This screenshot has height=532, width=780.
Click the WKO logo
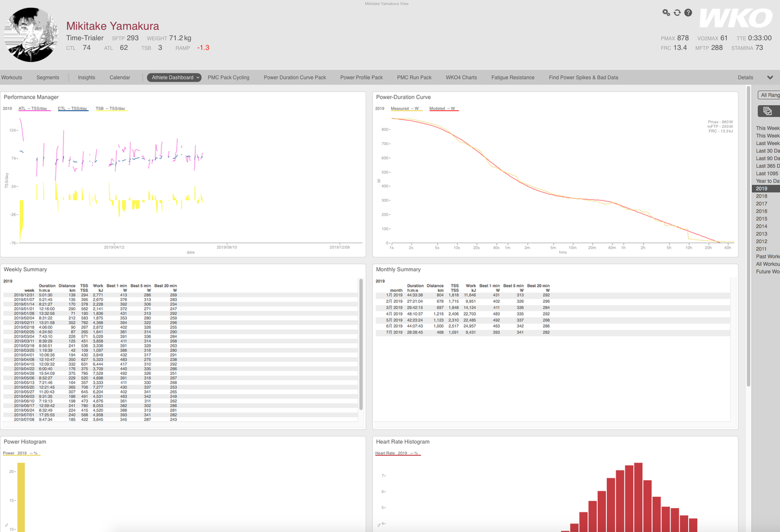(736, 18)
